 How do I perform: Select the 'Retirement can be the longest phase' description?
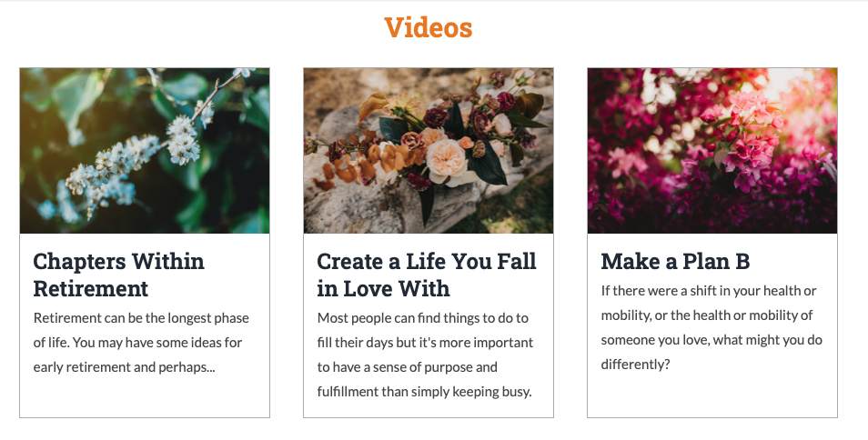141,343
